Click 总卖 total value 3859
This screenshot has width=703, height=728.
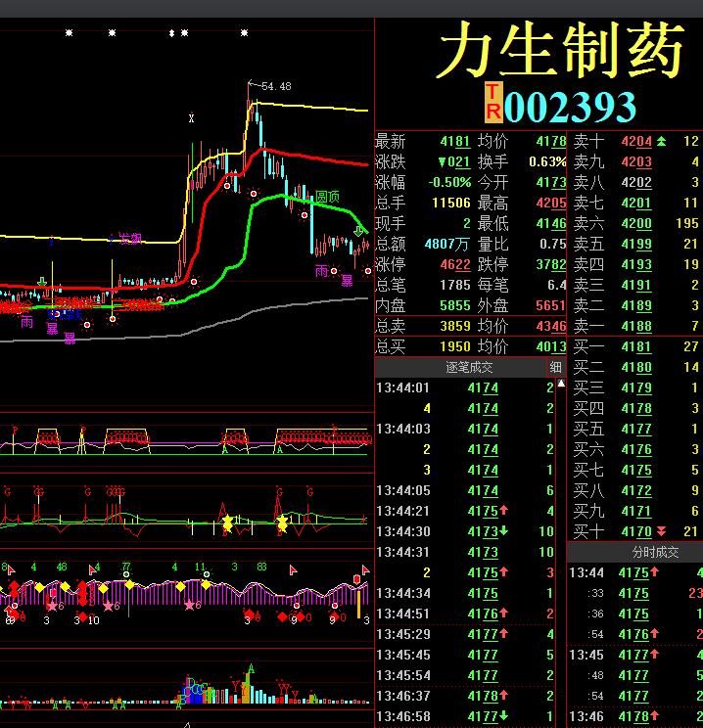455,326
